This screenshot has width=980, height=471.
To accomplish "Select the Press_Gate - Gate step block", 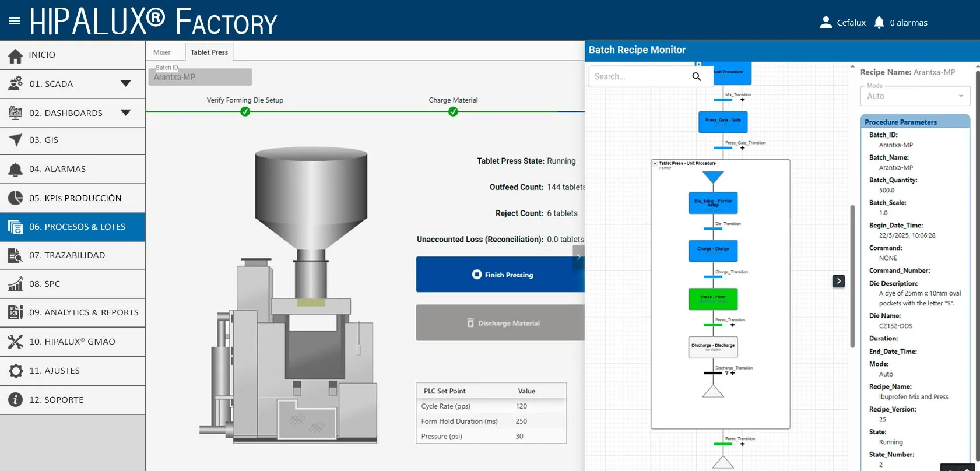I will 723,122.
